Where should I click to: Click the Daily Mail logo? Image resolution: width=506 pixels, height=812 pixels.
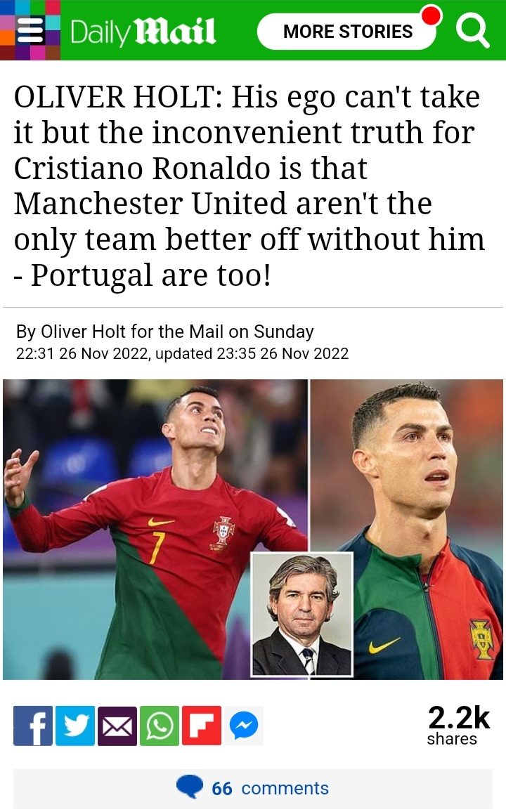143,32
